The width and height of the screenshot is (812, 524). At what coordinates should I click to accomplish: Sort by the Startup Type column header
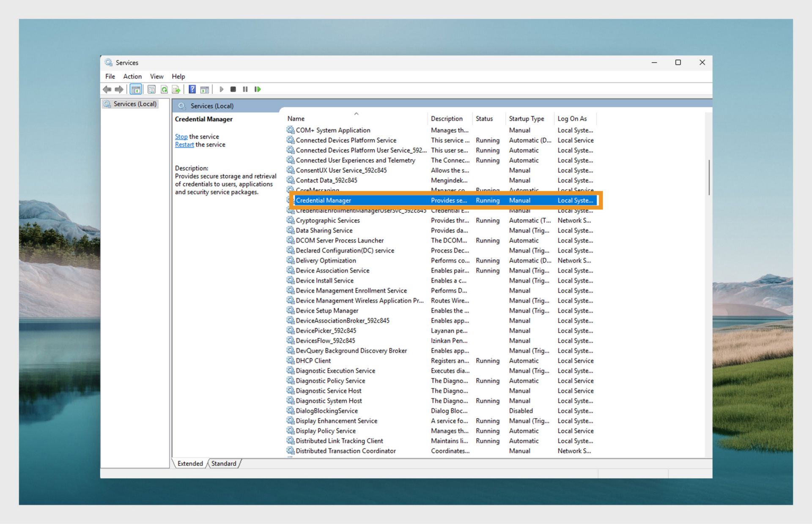click(x=526, y=119)
